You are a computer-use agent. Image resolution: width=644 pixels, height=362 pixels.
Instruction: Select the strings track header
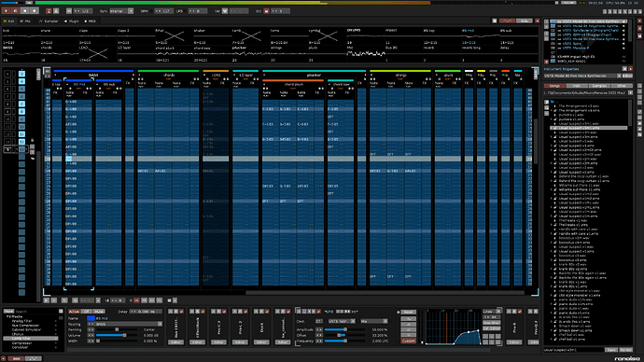400,76
